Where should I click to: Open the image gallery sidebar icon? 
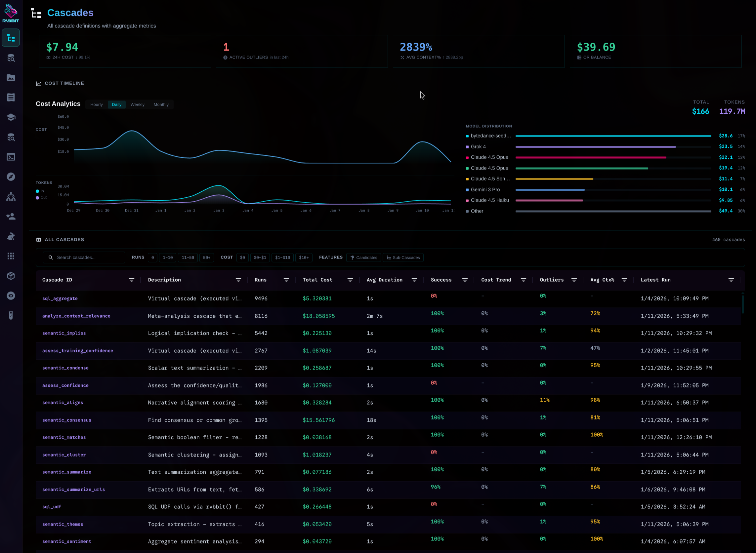(11, 78)
